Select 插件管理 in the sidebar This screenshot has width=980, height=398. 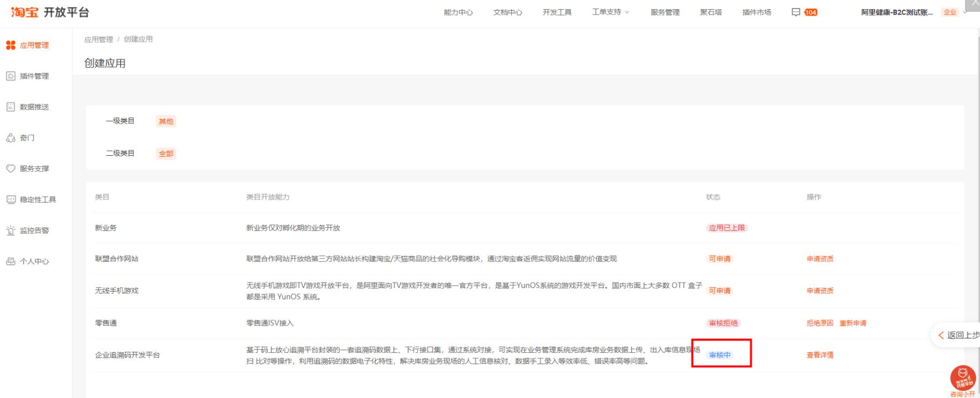(x=34, y=76)
